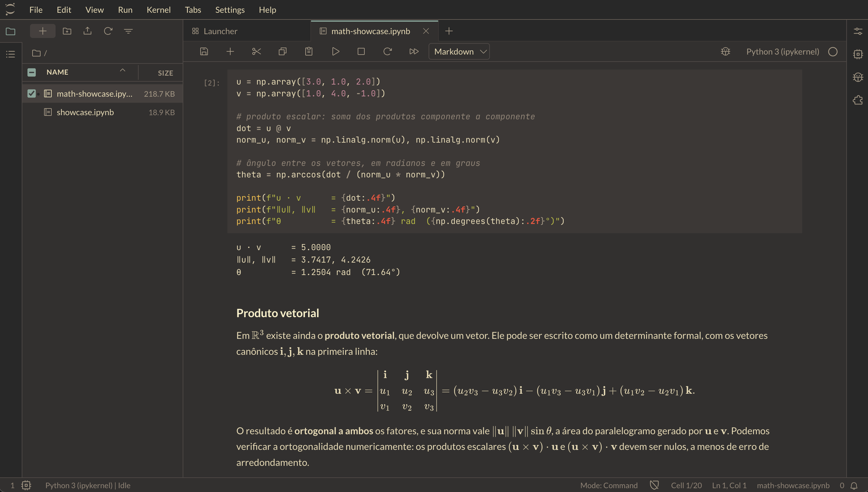Run the selected cell

pyautogui.click(x=335, y=51)
